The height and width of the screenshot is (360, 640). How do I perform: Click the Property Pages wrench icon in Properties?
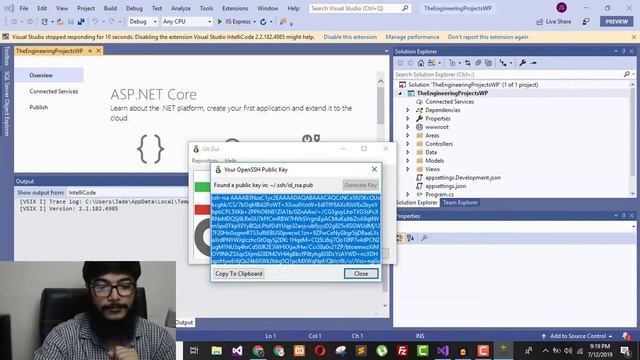(x=424, y=238)
